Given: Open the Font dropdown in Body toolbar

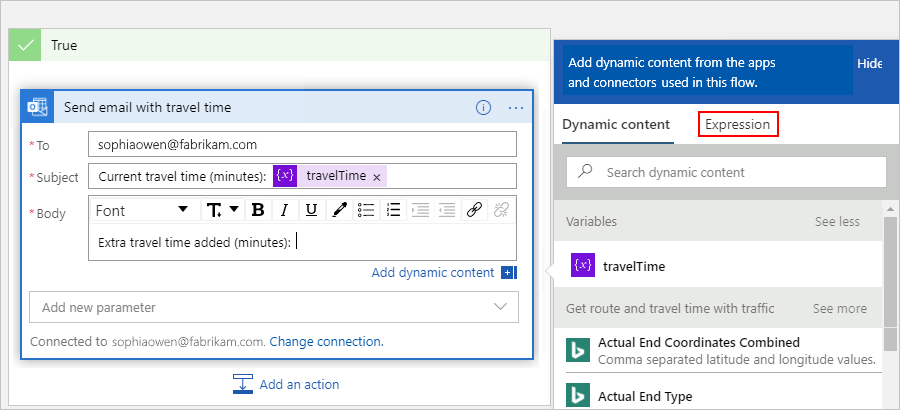Looking at the screenshot, I should 145,211.
